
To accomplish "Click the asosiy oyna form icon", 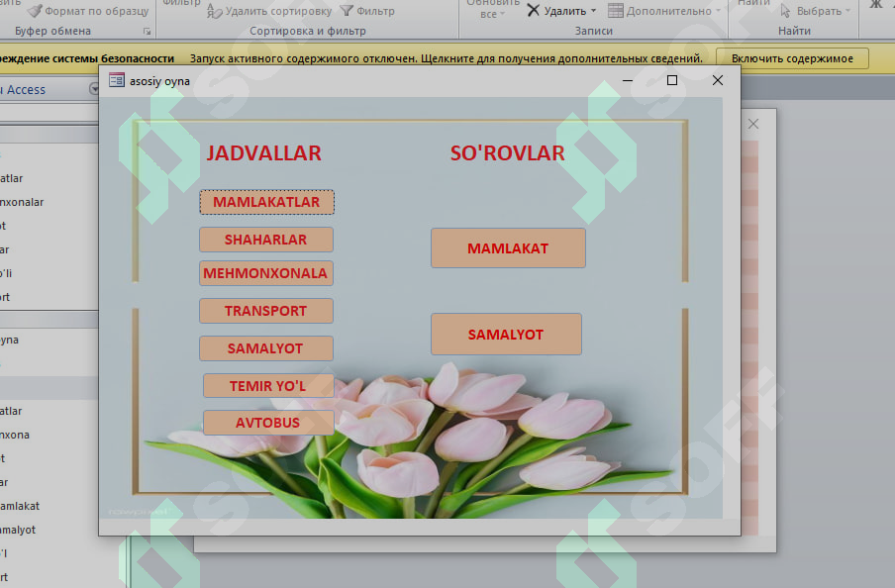I will click(117, 80).
